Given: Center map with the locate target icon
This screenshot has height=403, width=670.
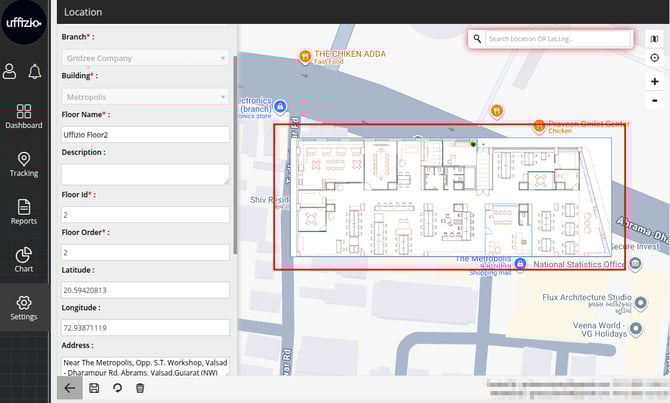Looking at the screenshot, I should coord(654,58).
